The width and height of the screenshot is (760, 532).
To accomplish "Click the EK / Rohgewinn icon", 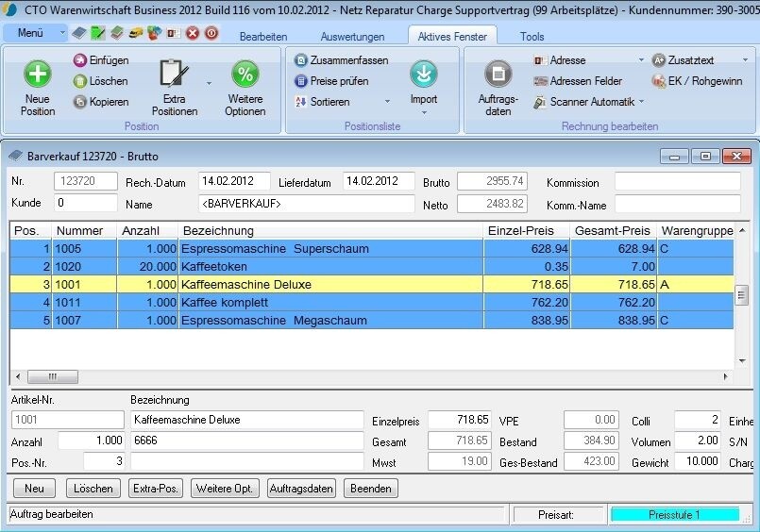I will (659, 81).
